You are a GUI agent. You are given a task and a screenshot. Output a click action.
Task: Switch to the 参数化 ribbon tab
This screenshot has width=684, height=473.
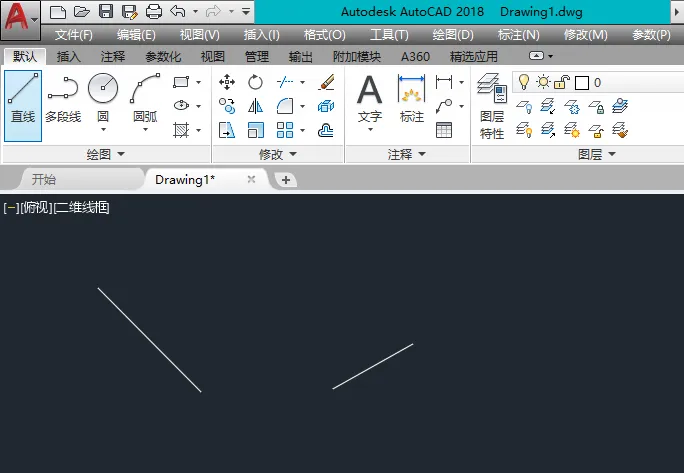163,56
